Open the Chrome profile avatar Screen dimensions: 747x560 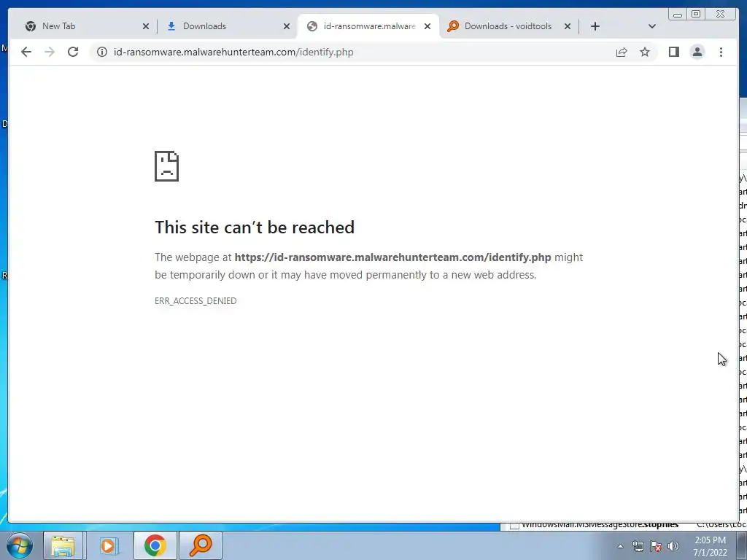pyautogui.click(x=697, y=52)
